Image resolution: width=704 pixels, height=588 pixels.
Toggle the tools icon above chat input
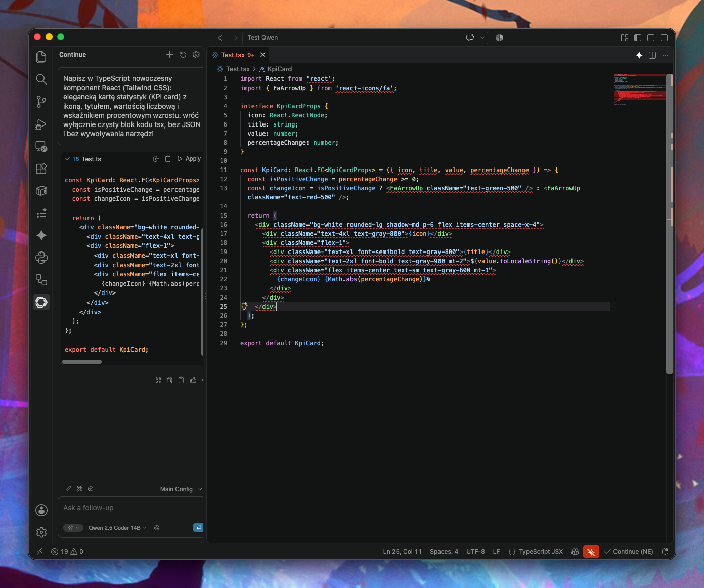click(79, 489)
